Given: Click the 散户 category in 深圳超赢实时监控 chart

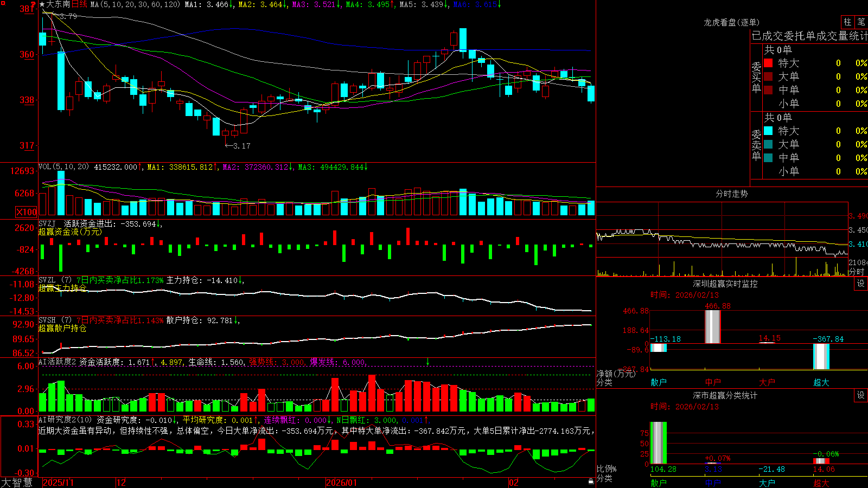Looking at the screenshot, I should 659,382.
